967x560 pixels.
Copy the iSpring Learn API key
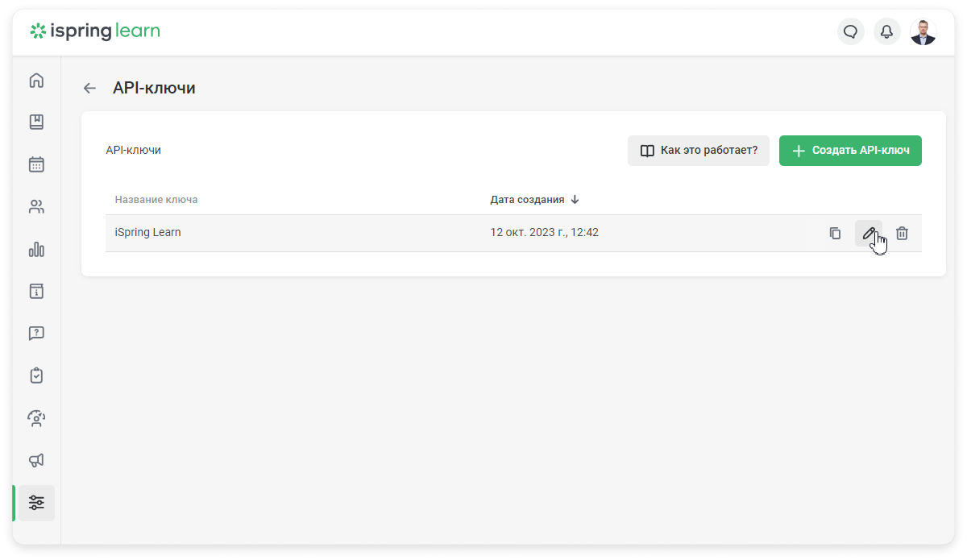(835, 233)
